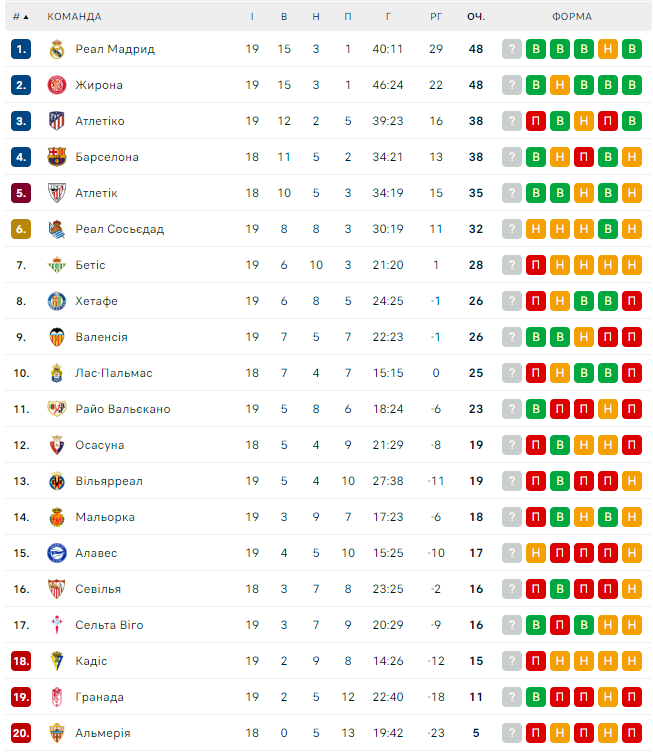Click the Girona club crest icon
The width and height of the screenshot is (653, 752).
[x=56, y=85]
